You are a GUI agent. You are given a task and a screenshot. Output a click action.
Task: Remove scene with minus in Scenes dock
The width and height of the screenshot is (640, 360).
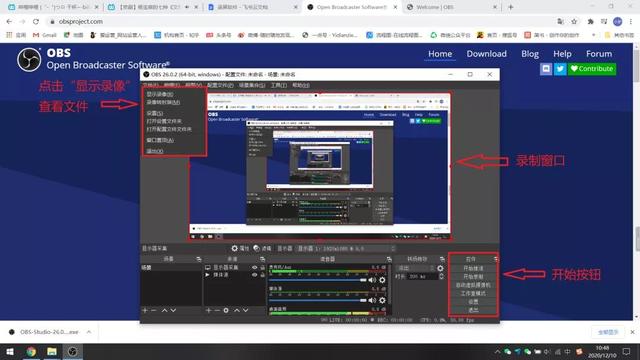(154, 311)
